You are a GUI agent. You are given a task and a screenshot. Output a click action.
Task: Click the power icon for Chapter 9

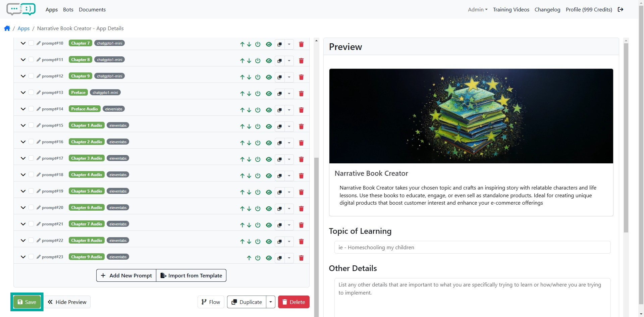coord(258,77)
